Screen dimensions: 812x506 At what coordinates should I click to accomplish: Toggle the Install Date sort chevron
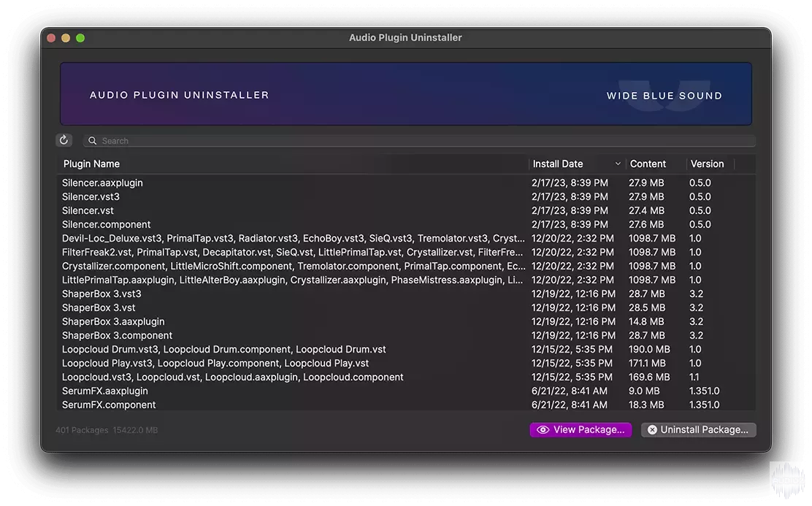coord(618,164)
